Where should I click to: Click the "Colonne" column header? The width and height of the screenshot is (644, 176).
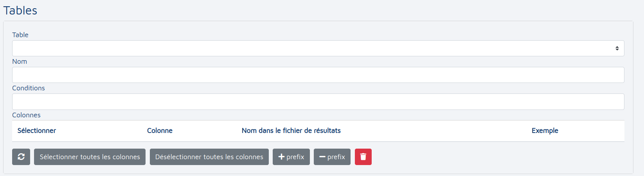(160, 131)
